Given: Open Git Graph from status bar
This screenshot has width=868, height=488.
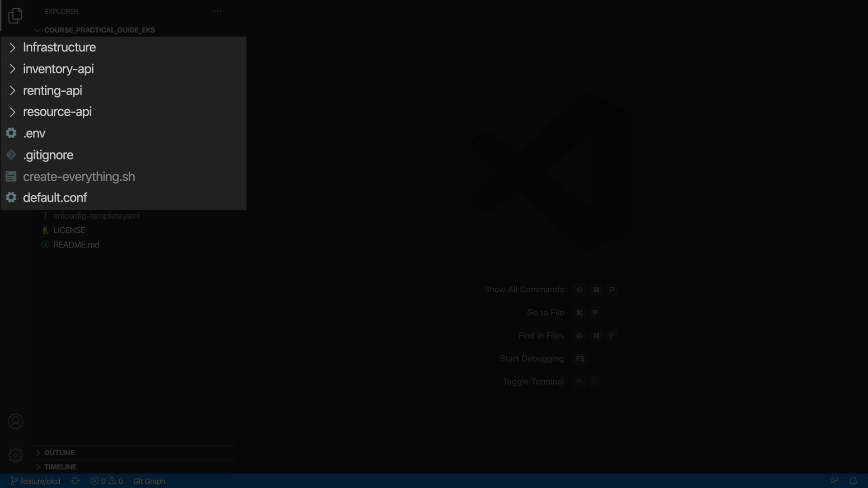Looking at the screenshot, I should [x=149, y=481].
